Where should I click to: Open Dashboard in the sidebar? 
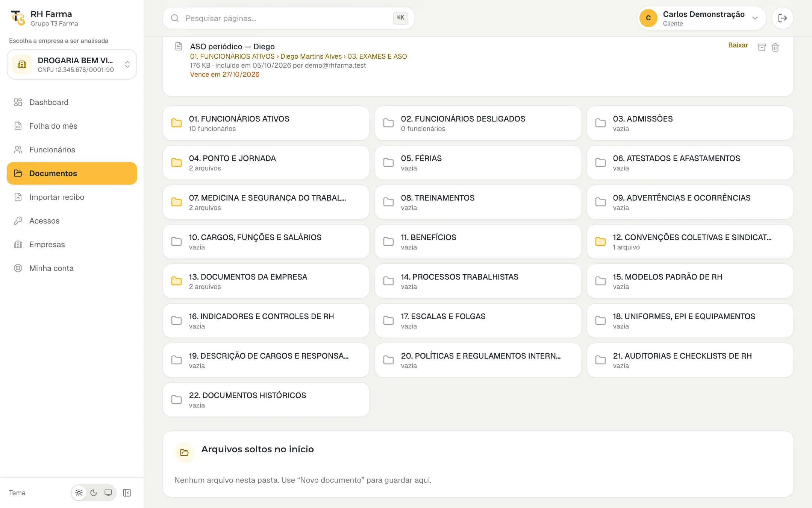[72, 102]
